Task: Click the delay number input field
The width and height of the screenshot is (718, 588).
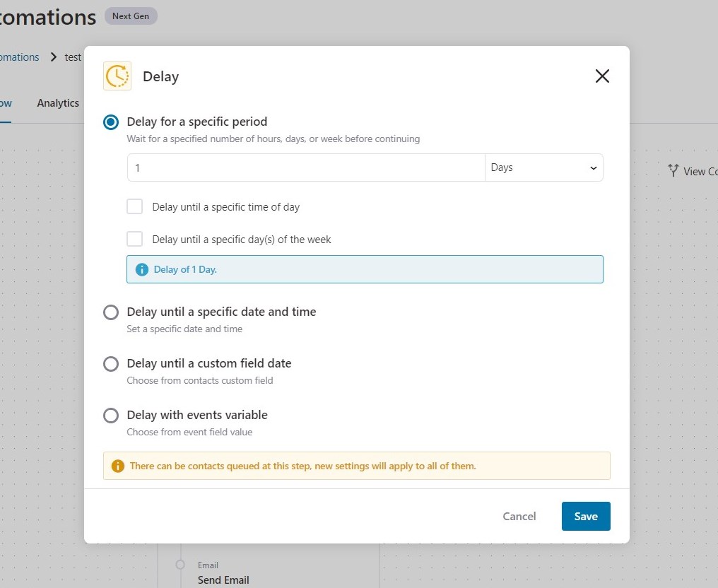Action: pos(306,167)
